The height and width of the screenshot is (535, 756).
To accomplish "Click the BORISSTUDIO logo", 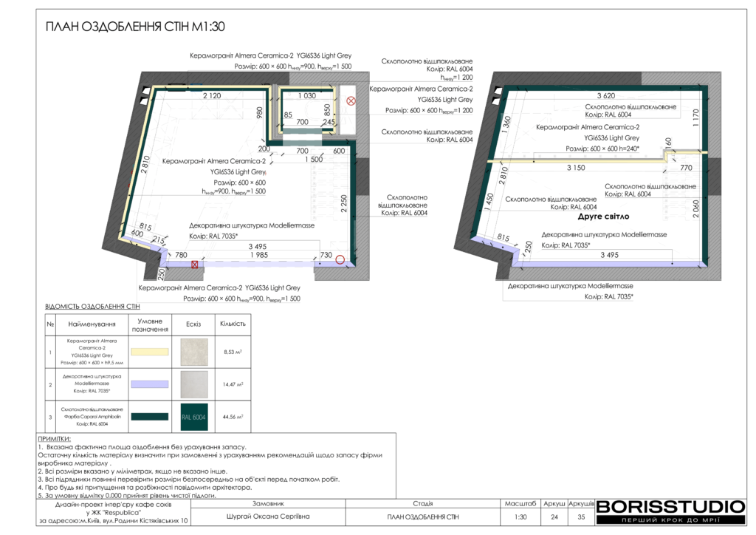I will pyautogui.click(x=670, y=507).
